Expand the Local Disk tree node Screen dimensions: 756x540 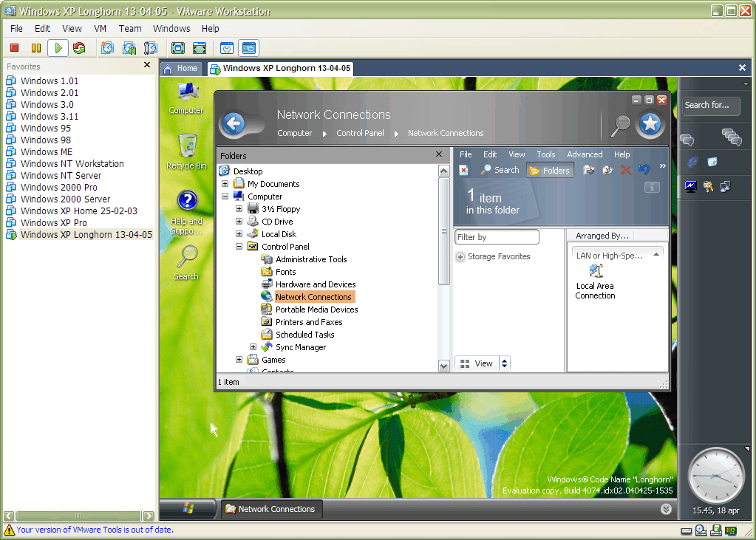pos(239,234)
